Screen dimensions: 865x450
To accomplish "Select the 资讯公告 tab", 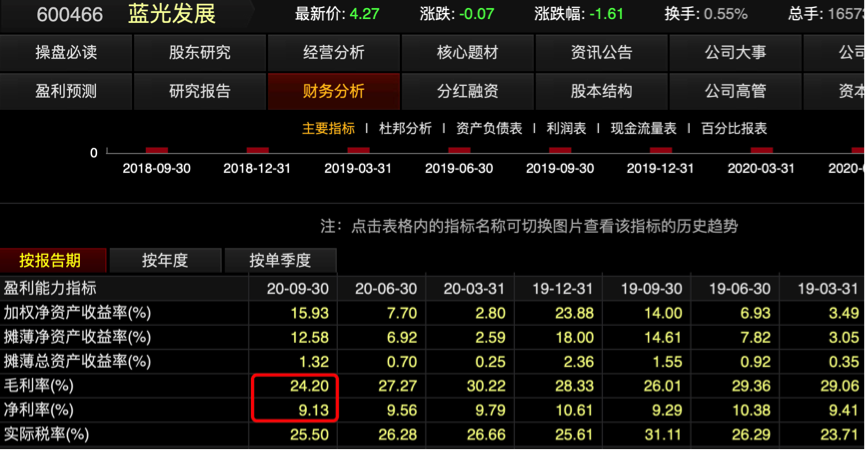I will click(x=601, y=52).
